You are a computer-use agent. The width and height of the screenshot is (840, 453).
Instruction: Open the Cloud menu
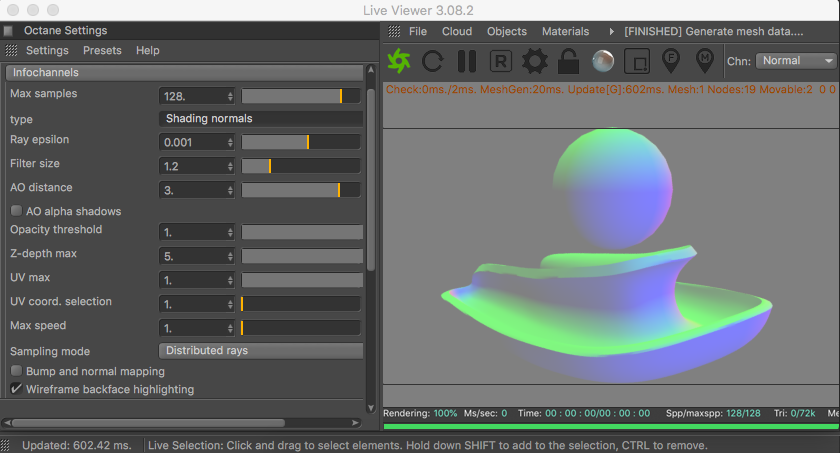[457, 32]
